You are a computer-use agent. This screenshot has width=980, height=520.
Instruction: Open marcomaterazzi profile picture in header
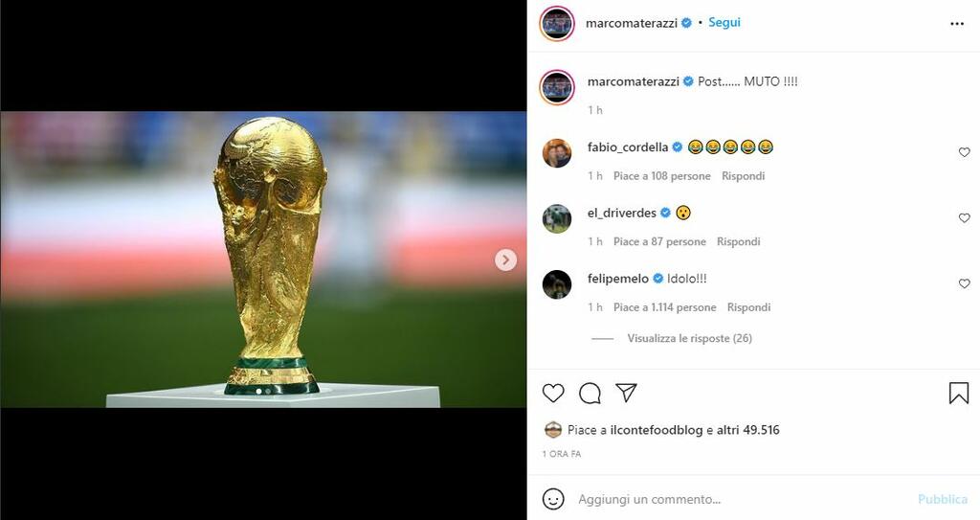click(x=557, y=24)
